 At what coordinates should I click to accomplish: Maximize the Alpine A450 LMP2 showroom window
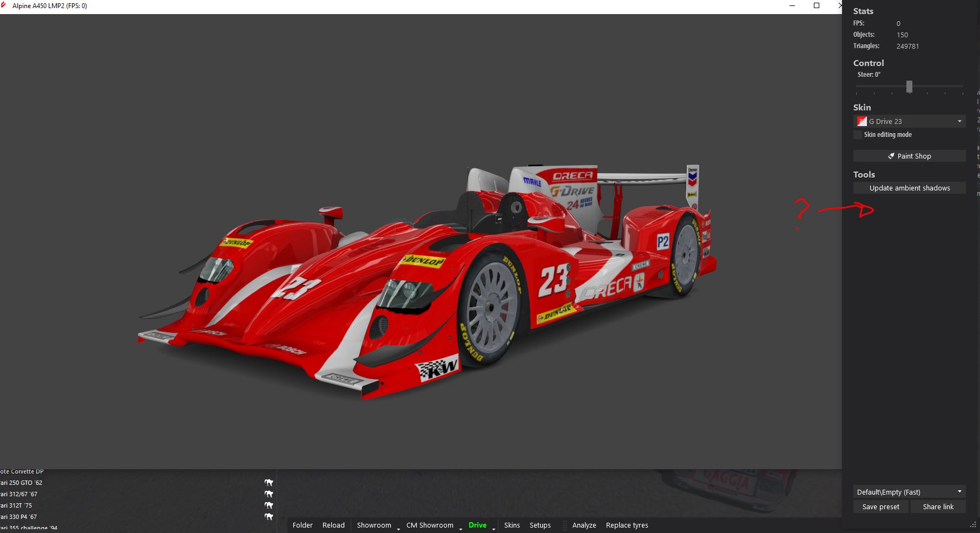[x=817, y=5]
